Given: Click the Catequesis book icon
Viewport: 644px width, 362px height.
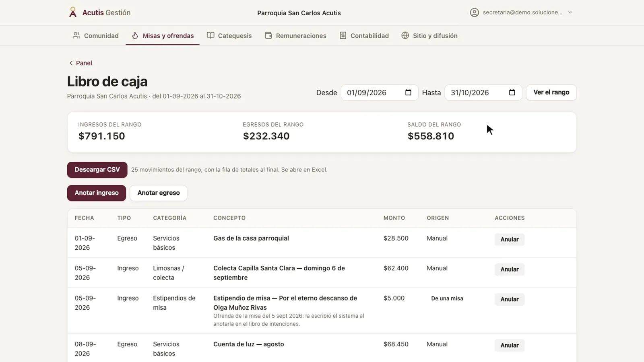Looking at the screenshot, I should 211,35.
